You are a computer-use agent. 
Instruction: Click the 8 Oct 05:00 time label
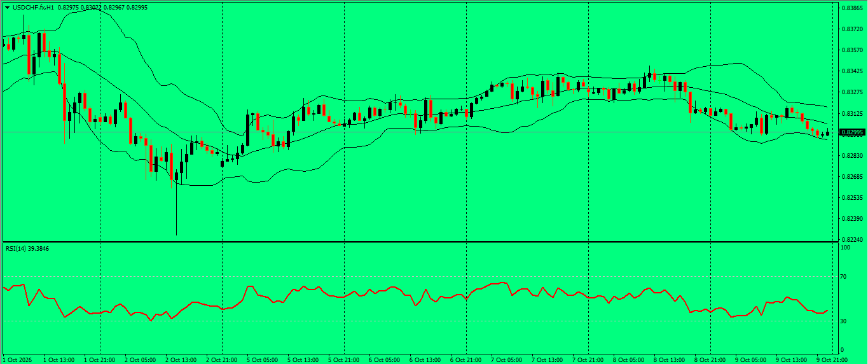click(x=628, y=360)
